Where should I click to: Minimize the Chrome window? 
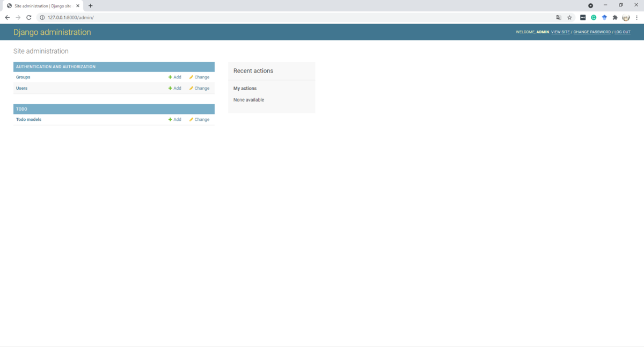[605, 5]
